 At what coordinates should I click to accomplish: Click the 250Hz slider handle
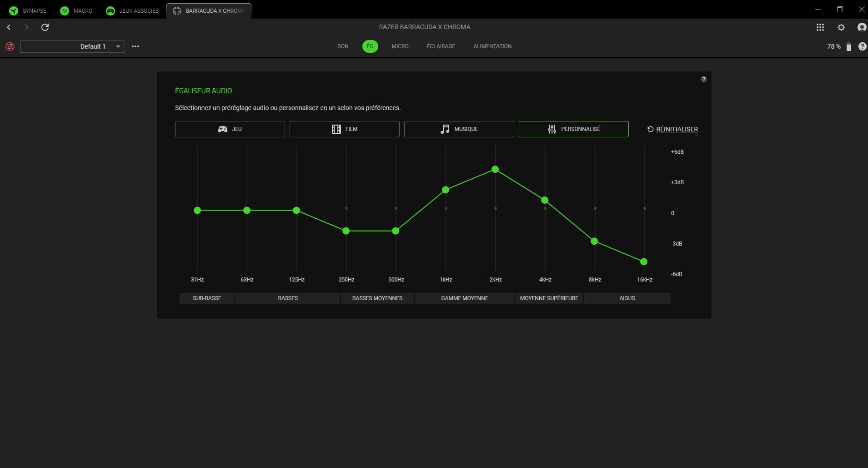(346, 231)
